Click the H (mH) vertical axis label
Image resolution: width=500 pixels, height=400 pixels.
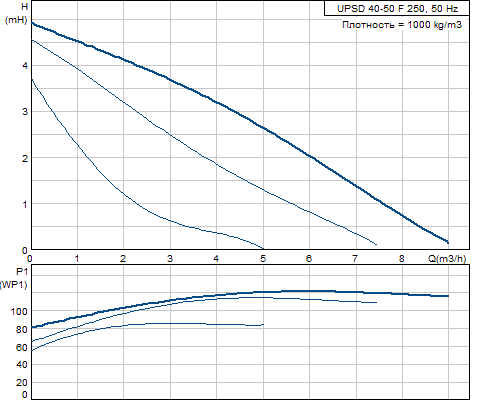point(16,13)
